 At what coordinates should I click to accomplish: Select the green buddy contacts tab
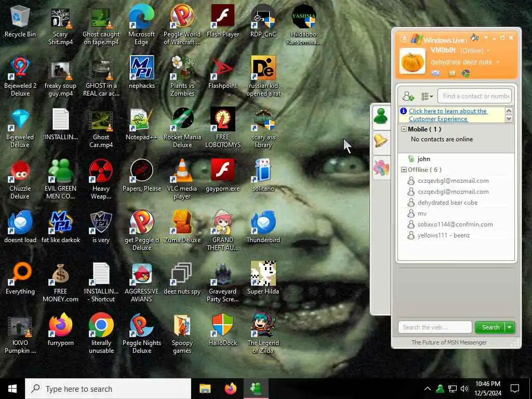coord(381,117)
